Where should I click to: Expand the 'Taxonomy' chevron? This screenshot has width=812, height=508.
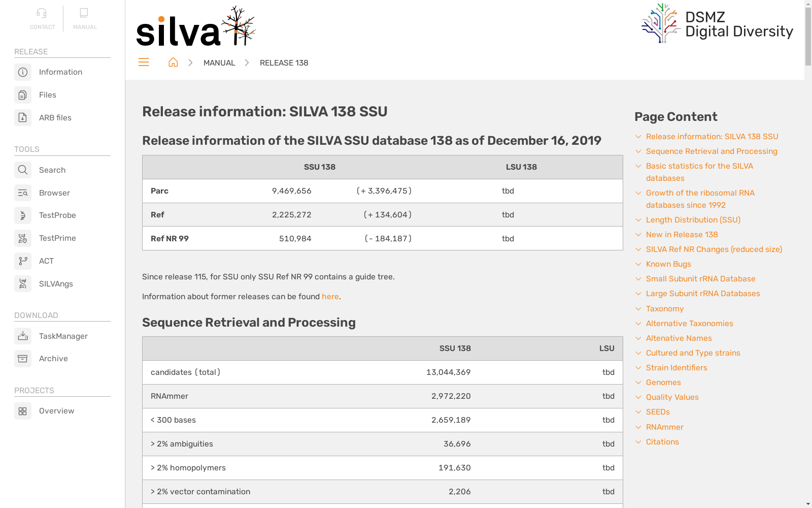point(638,309)
